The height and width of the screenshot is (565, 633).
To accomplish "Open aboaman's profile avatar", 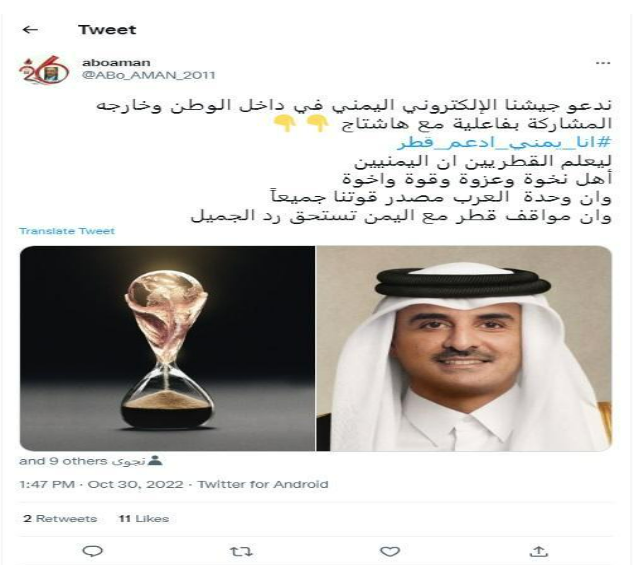I will (x=44, y=69).
